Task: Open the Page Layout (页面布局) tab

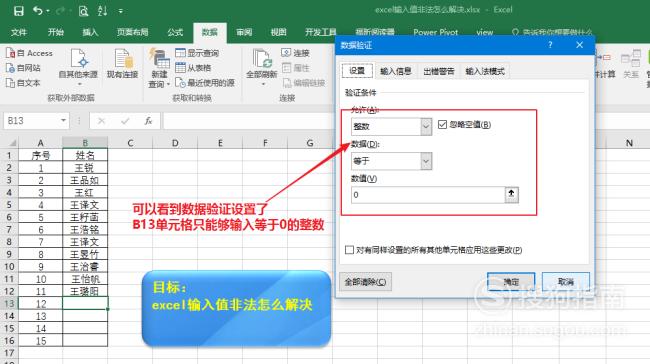Action: 132,32
